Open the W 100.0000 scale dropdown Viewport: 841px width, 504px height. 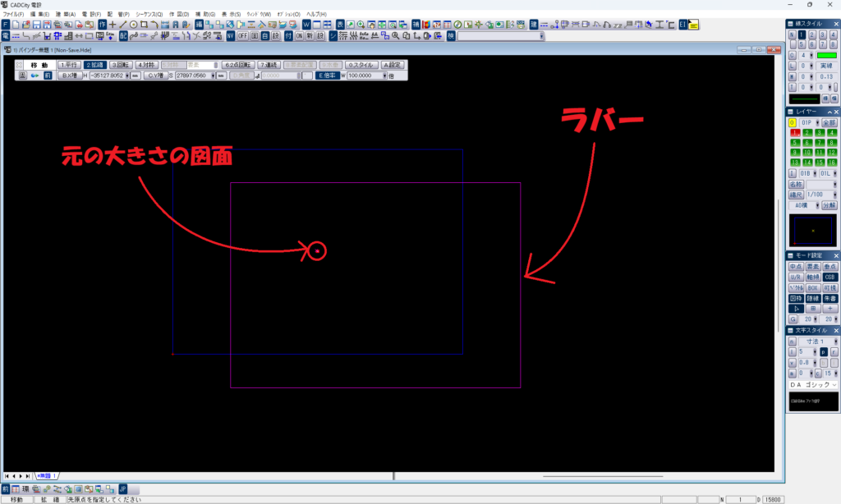(384, 76)
